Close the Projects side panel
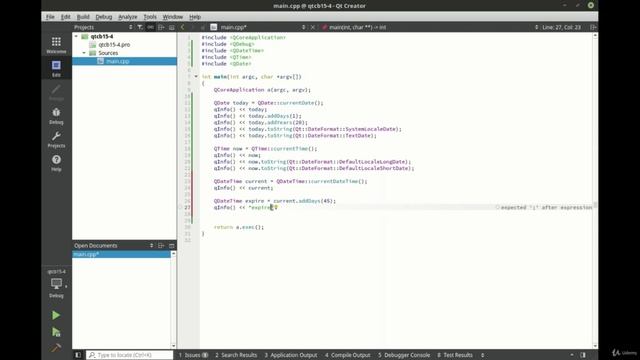 click(x=172, y=27)
